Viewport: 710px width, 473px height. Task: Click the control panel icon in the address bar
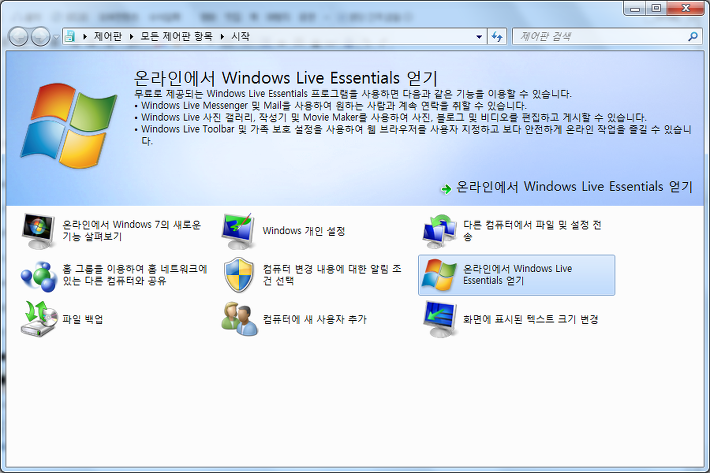[70, 36]
